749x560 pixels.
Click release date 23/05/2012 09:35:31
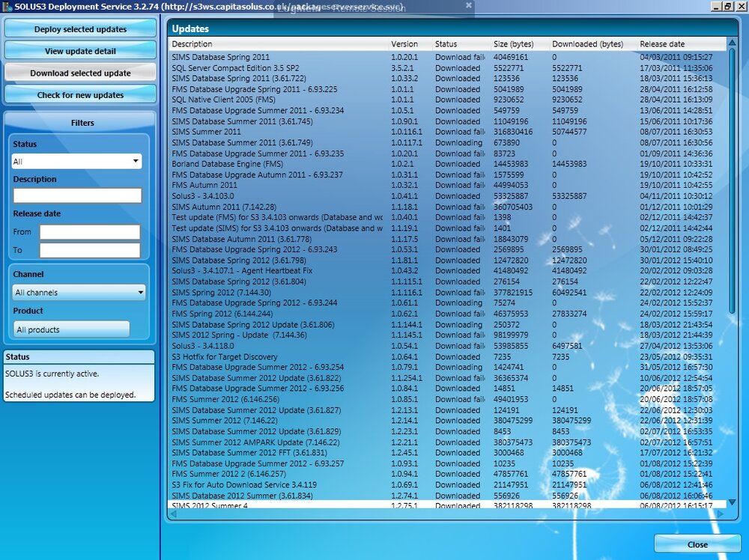point(676,356)
